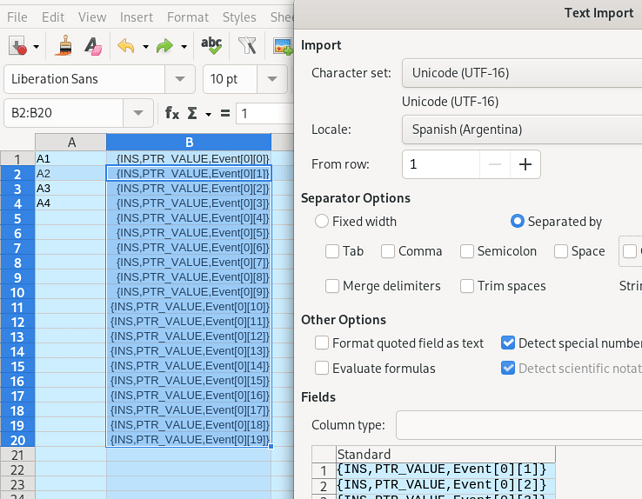Click the Sum sigma icon
The height and width of the screenshot is (499, 642).
coord(192,113)
